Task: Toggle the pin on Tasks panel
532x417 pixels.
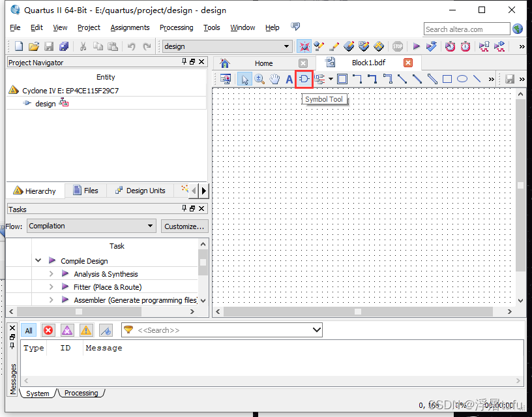Action: pos(184,208)
